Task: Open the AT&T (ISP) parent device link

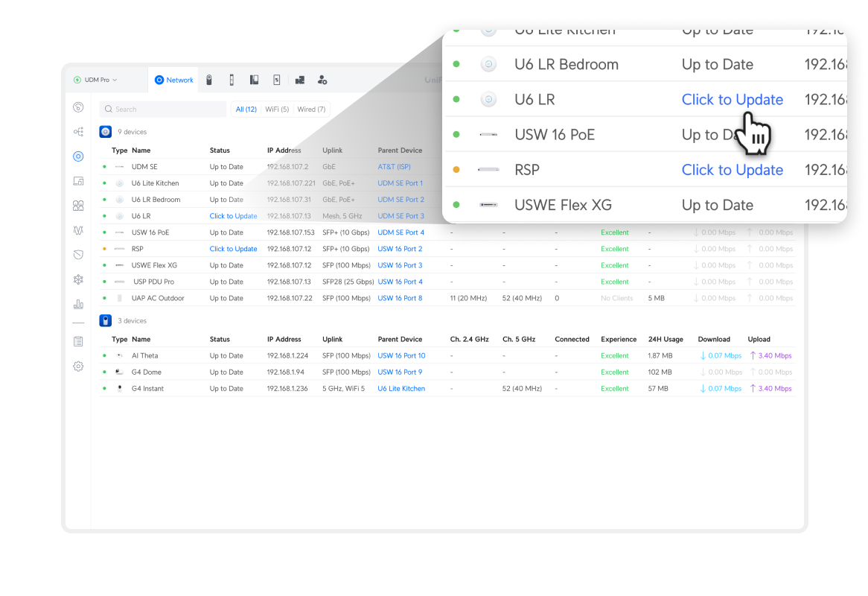Action: pos(394,167)
